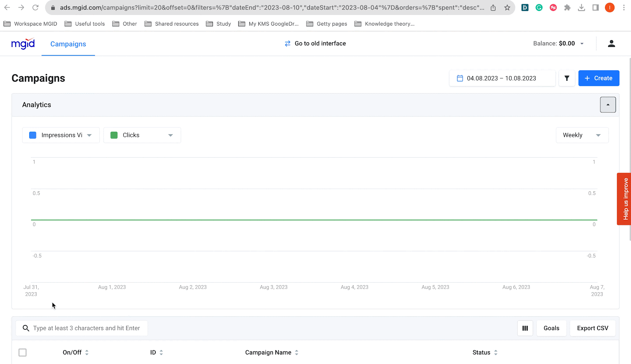Toggle sorting on the Status column
This screenshot has width=631, height=364.
click(496, 352)
